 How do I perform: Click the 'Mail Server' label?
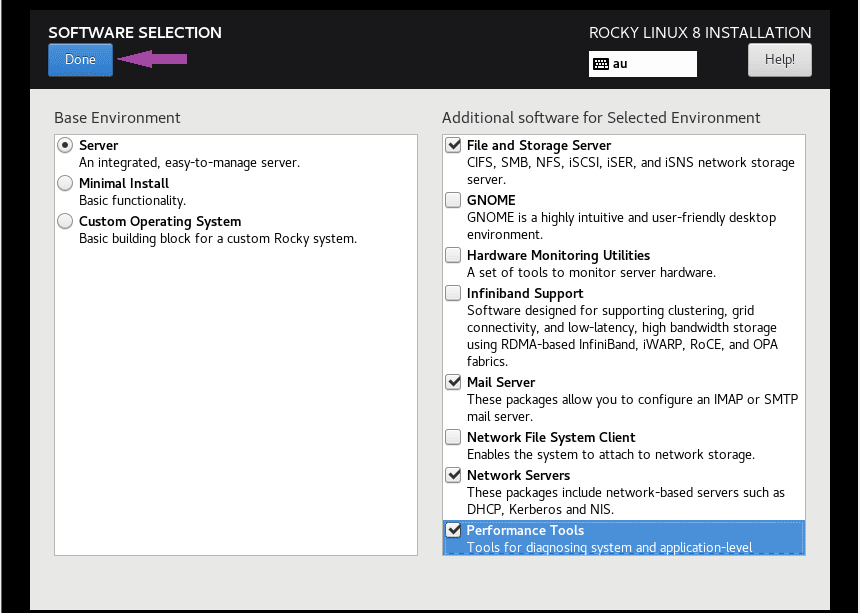501,382
